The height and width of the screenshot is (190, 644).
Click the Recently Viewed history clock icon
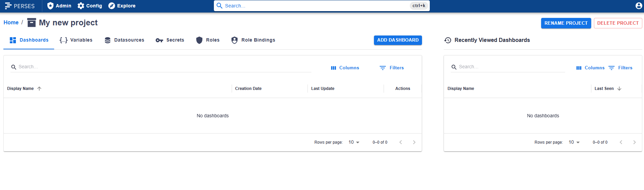(x=448, y=40)
